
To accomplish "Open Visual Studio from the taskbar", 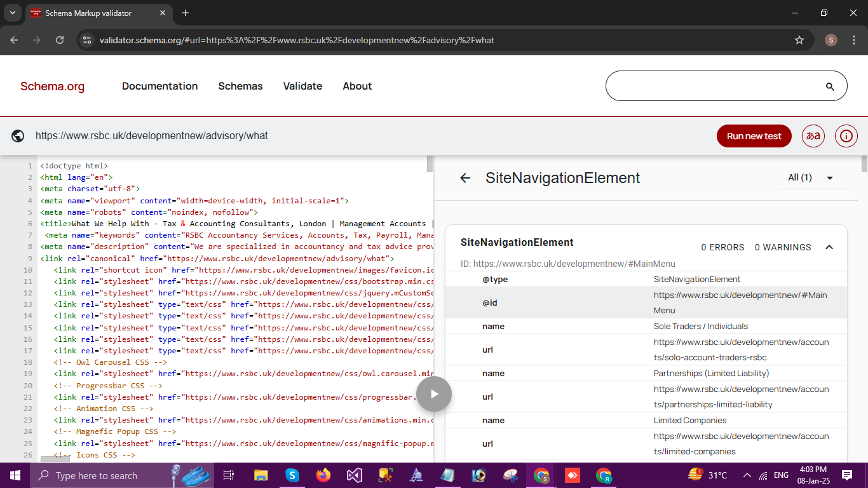I will 355,475.
